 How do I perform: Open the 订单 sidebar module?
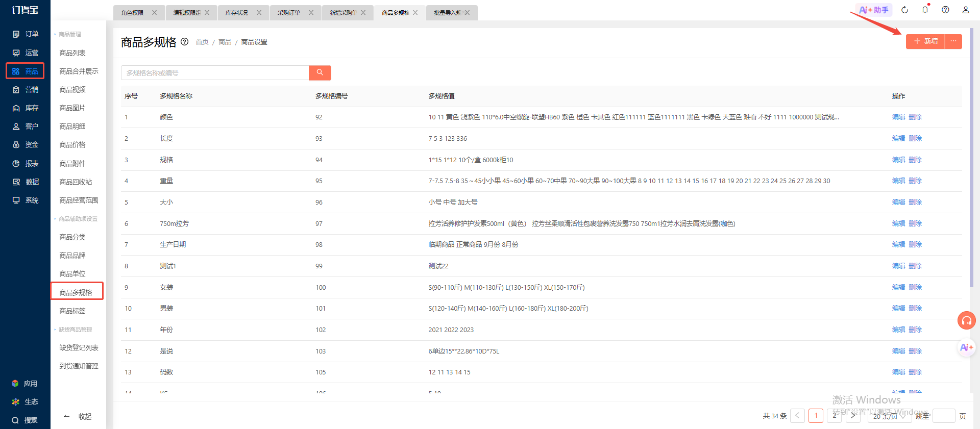click(x=25, y=34)
